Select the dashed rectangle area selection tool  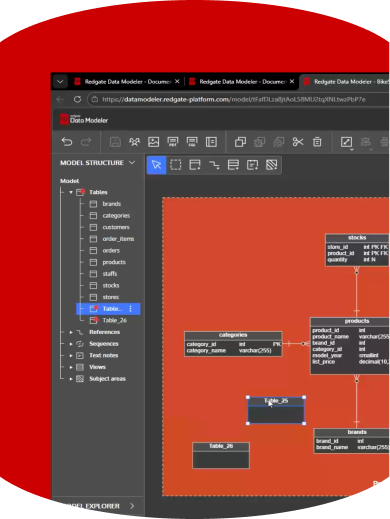pos(176,165)
